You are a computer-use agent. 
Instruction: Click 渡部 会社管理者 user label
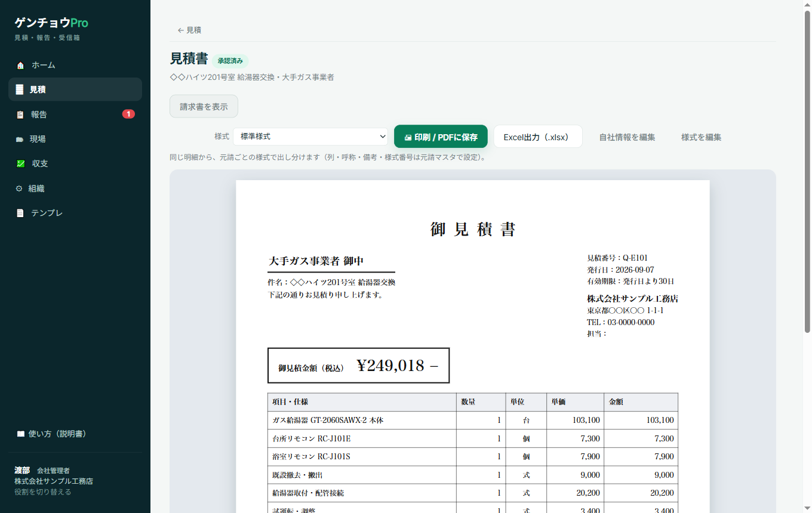pos(42,471)
